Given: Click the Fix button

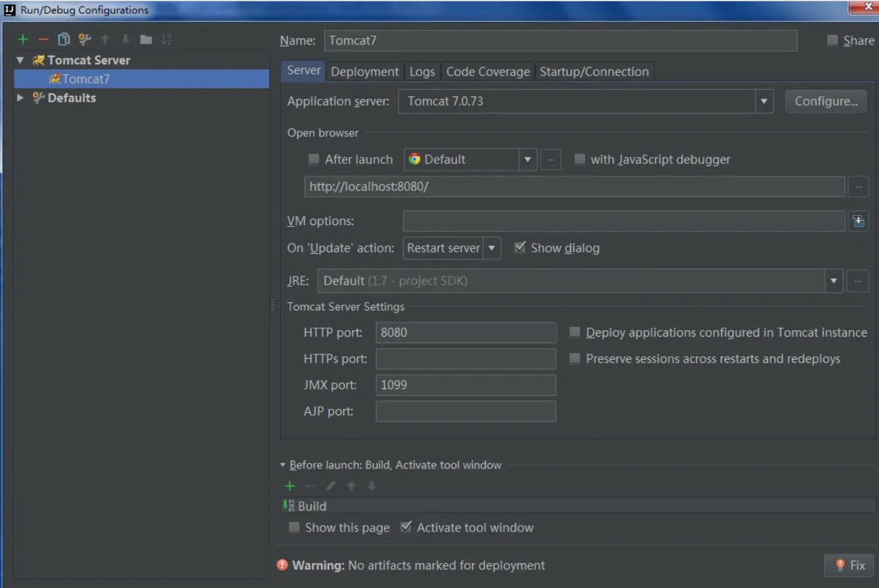Looking at the screenshot, I should (x=849, y=565).
